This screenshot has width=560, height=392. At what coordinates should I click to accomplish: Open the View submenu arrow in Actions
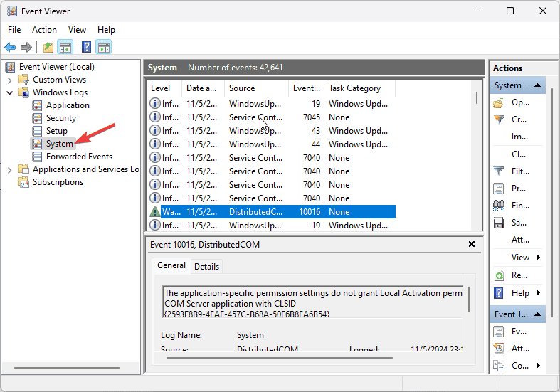pyautogui.click(x=538, y=258)
